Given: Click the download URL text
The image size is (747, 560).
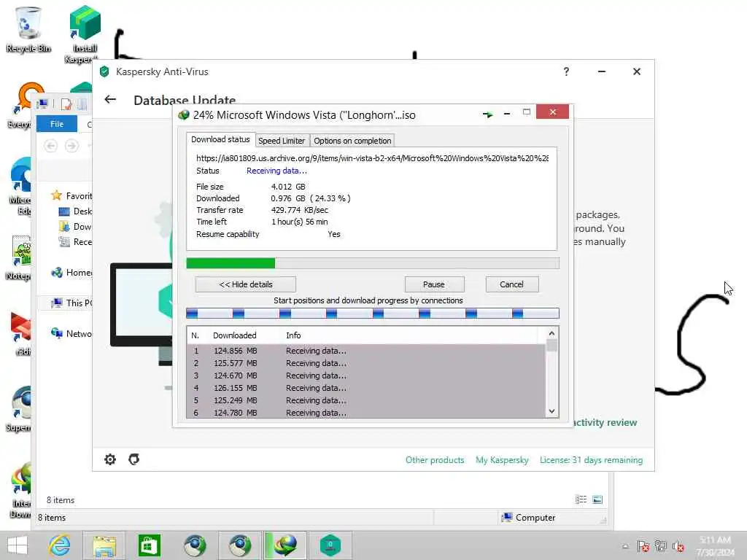Looking at the screenshot, I should 372,158.
